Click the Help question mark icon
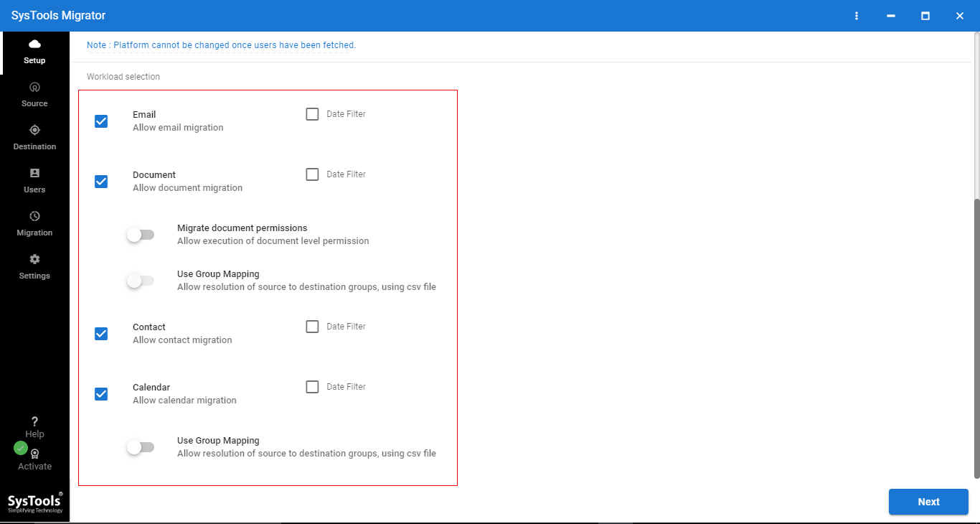The height and width of the screenshot is (524, 980). (34, 422)
